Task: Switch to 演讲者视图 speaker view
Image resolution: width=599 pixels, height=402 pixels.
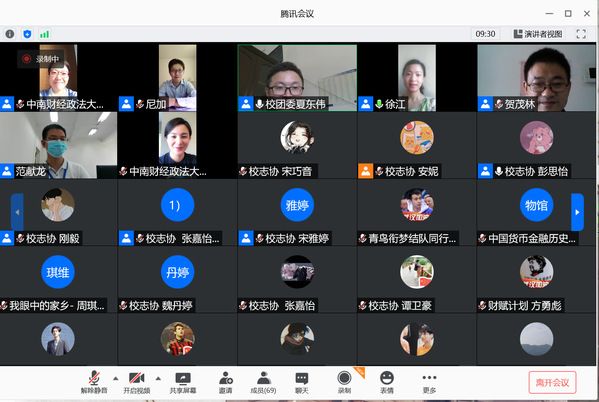Action: pyautogui.click(x=538, y=34)
